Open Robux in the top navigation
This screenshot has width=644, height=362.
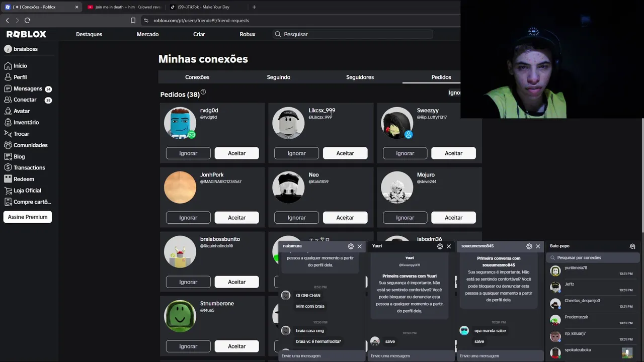[248, 34]
